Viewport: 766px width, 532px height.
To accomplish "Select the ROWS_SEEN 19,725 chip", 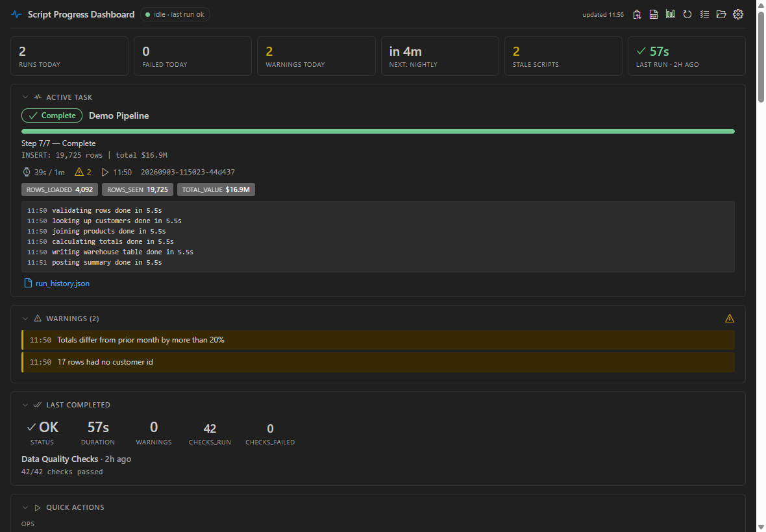I will (x=137, y=189).
